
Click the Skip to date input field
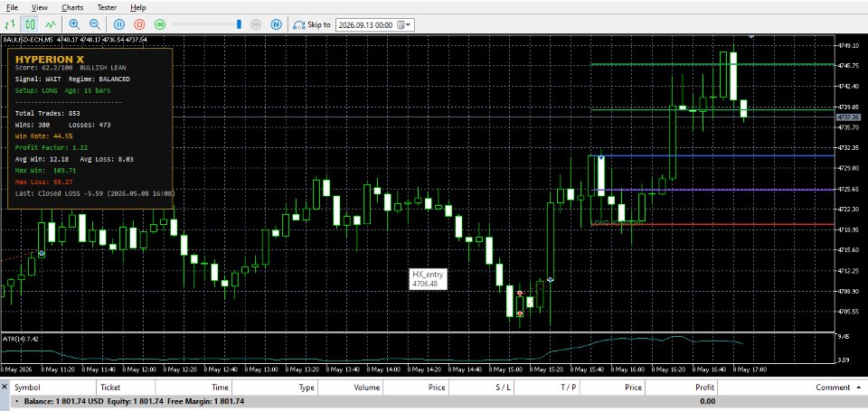(366, 25)
